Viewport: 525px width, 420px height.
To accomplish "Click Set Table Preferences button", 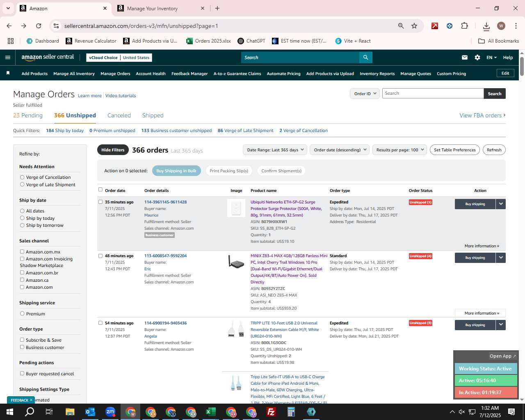I will (x=455, y=150).
